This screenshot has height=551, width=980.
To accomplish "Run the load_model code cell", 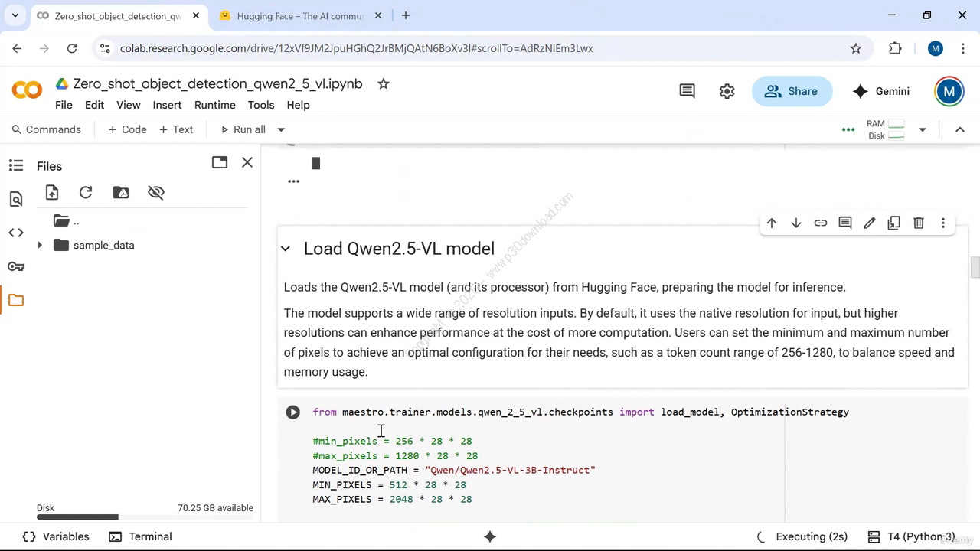I will click(292, 412).
